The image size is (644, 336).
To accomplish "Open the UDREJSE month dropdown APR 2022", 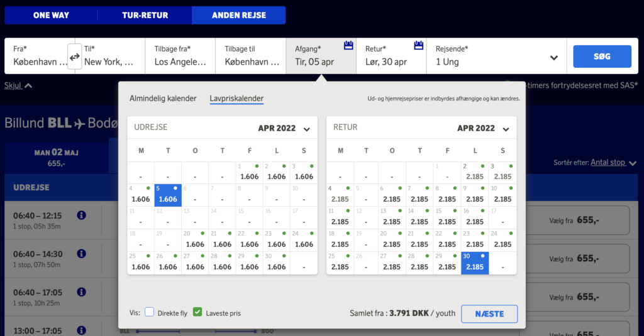I will click(284, 128).
